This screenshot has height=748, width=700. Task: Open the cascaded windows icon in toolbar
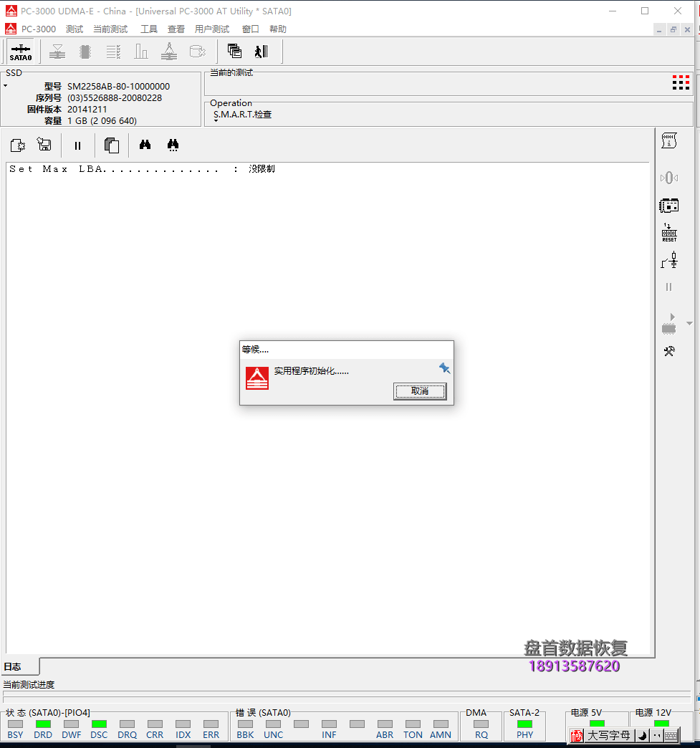(234, 51)
